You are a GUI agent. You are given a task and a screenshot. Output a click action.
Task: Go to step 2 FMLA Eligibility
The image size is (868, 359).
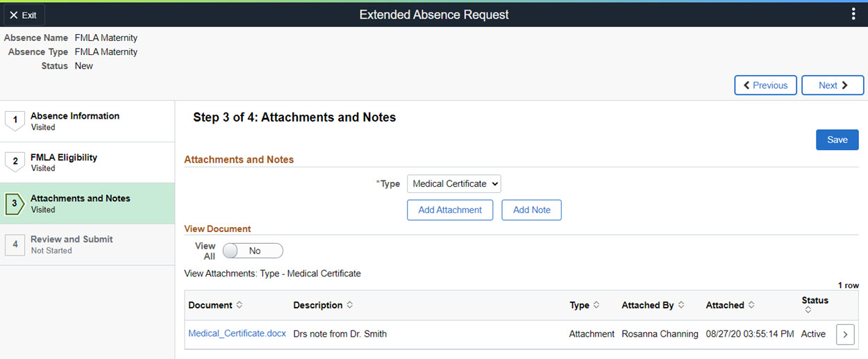point(64,162)
